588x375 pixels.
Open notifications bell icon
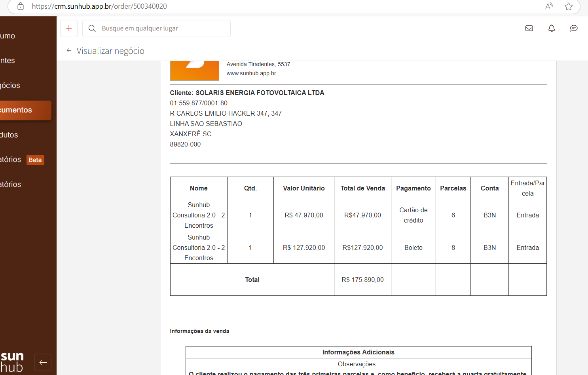[x=551, y=29]
